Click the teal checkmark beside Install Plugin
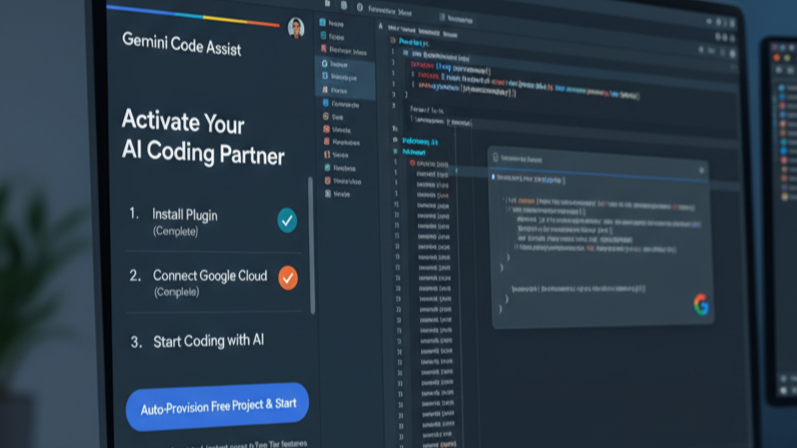 (x=287, y=220)
